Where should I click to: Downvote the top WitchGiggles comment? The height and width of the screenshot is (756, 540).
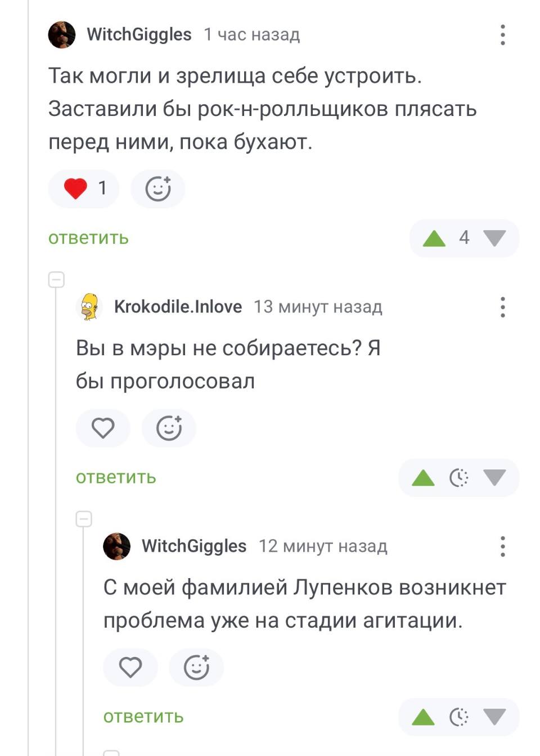(x=495, y=239)
